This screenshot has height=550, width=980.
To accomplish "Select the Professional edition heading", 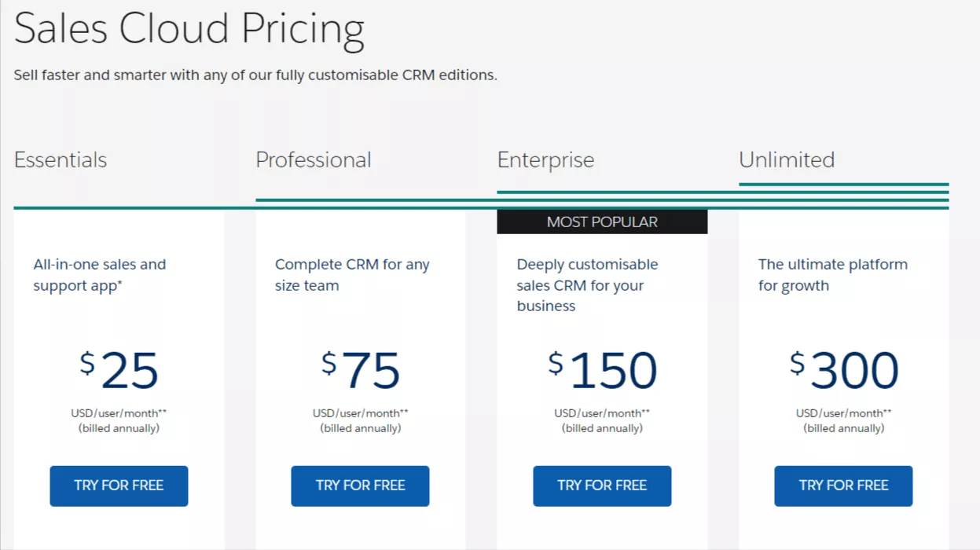I will 314,159.
